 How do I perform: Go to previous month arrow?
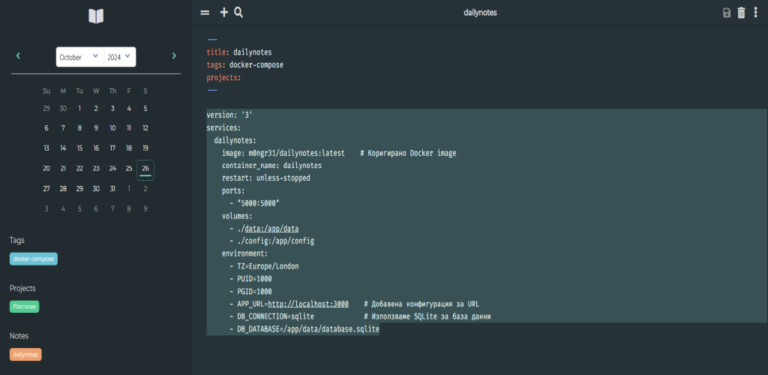[x=18, y=56]
